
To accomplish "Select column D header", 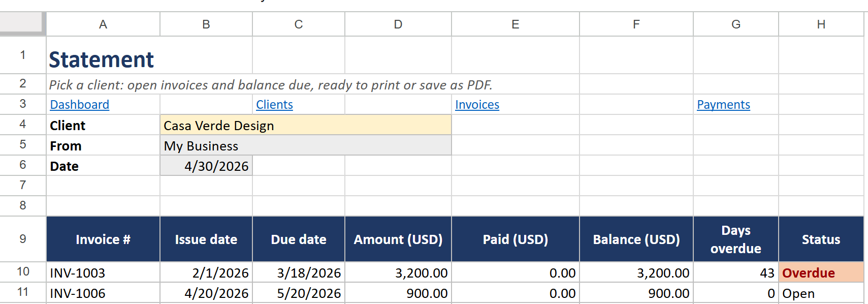I will (x=398, y=24).
